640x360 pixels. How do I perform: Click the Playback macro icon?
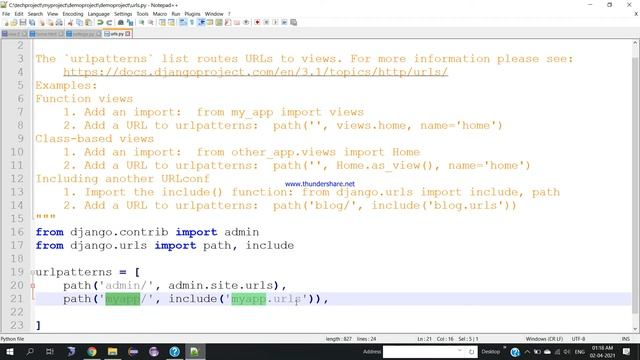pos(276,22)
